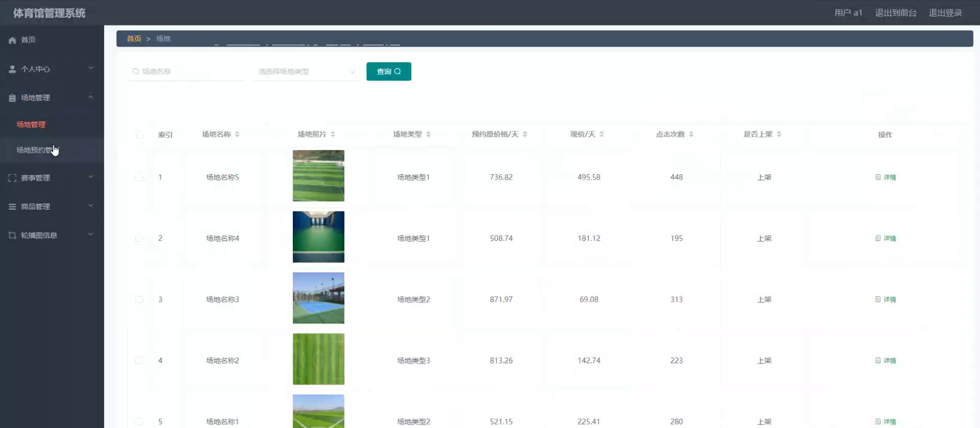Image resolution: width=980 pixels, height=428 pixels.
Task: Click 场地类型3 cell
Action: (x=413, y=360)
